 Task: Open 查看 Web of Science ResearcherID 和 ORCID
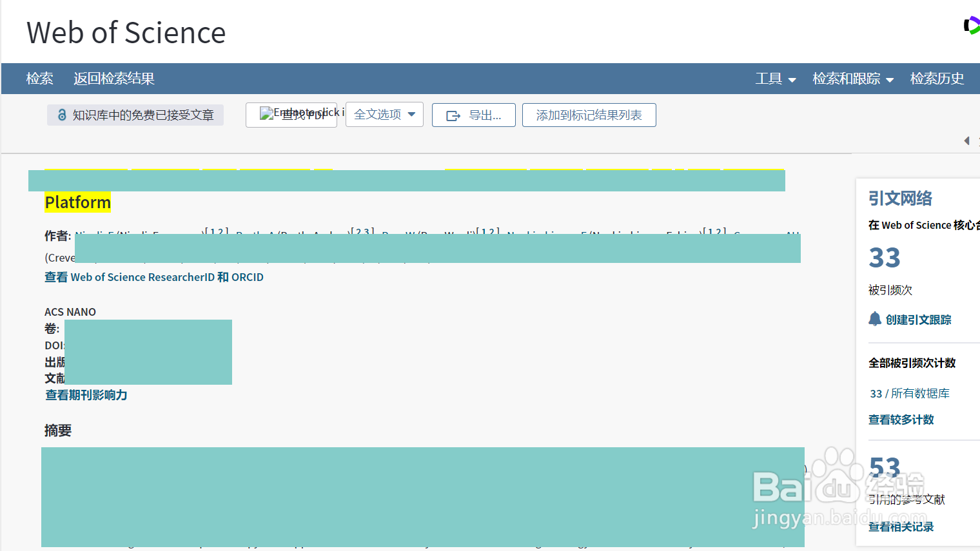coord(154,277)
